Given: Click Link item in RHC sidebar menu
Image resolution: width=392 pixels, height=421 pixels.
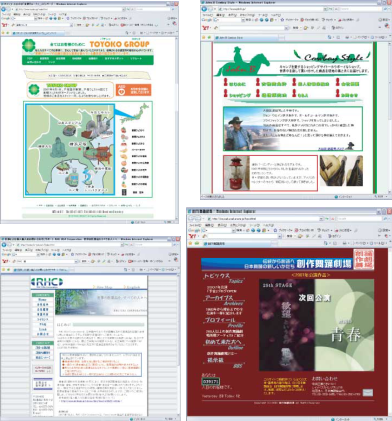Looking at the screenshot, I should pyautogui.click(x=42, y=329).
